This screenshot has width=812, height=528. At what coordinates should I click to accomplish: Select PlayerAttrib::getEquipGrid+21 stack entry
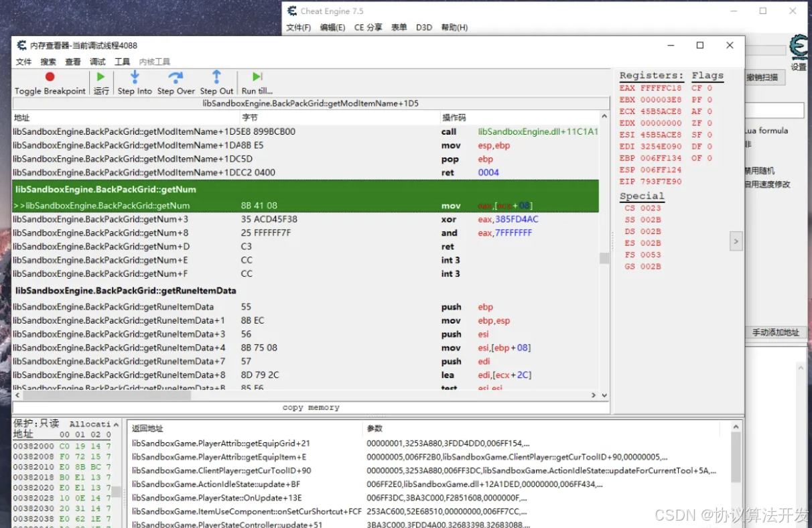430,443
